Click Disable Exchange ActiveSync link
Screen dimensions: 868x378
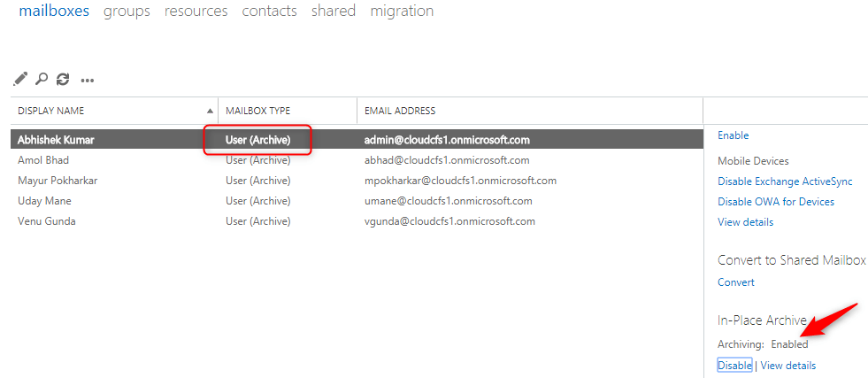785,181
